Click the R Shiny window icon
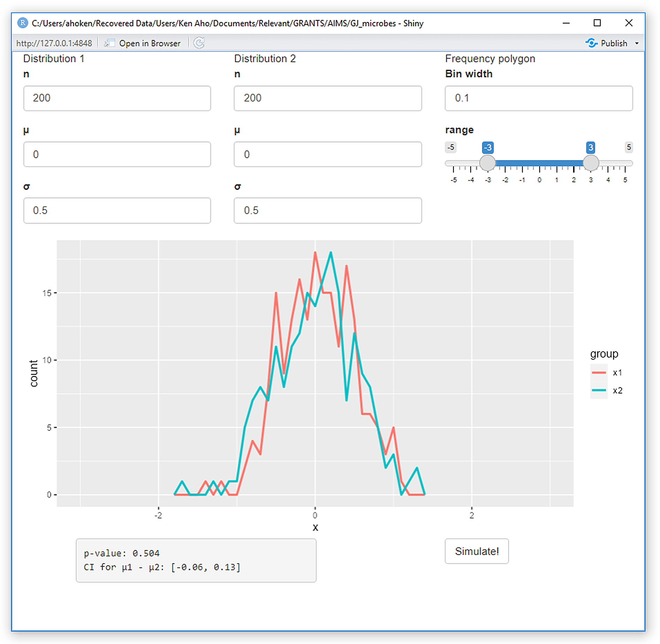 (23, 23)
